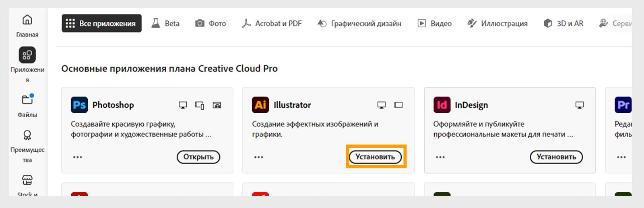Open Преимущества in the sidebar
The height and width of the screenshot is (208, 644).
tap(27, 147)
